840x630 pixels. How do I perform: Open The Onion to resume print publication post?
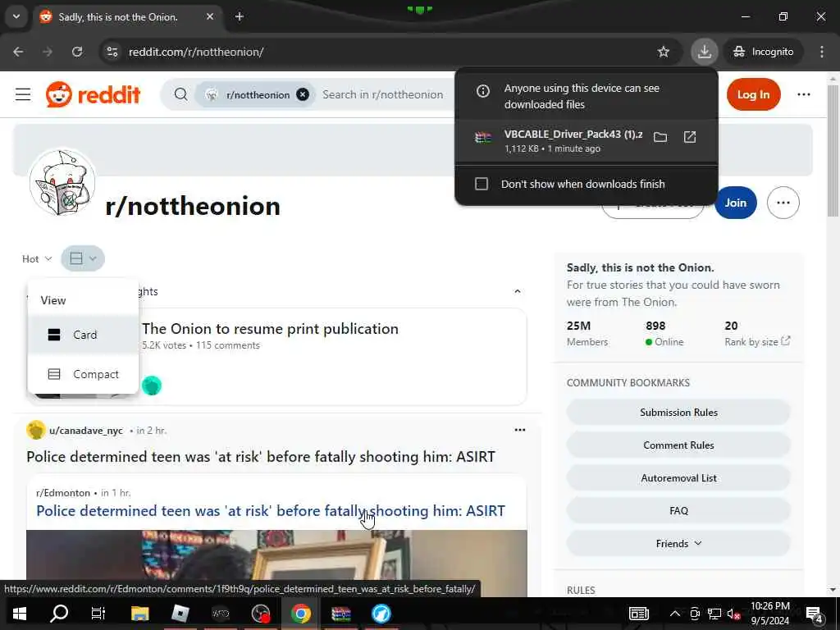click(270, 328)
